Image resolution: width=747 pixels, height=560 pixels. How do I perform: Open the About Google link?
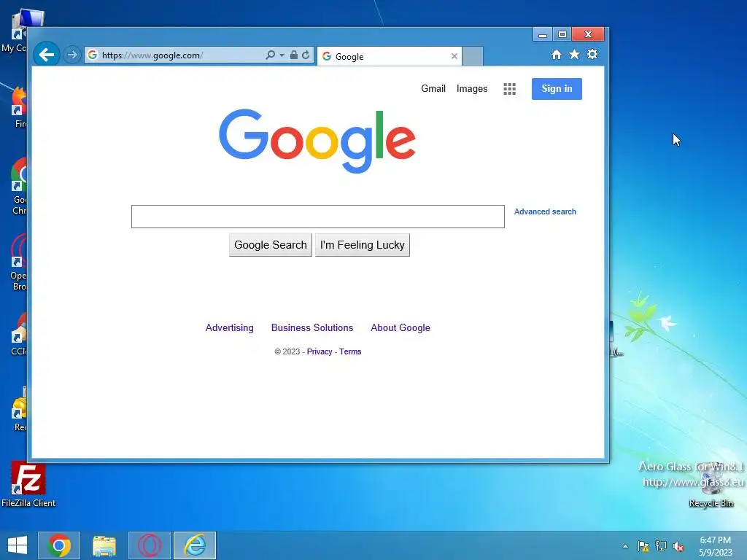(x=400, y=327)
